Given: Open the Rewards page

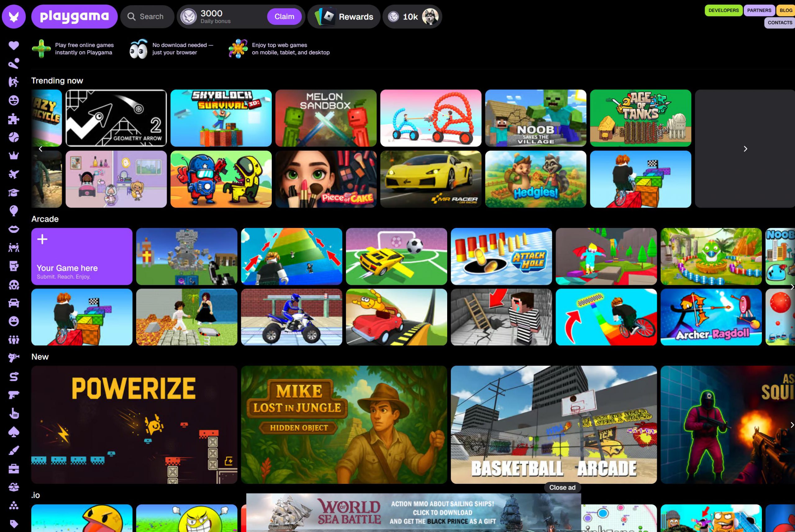Looking at the screenshot, I should pyautogui.click(x=344, y=16).
